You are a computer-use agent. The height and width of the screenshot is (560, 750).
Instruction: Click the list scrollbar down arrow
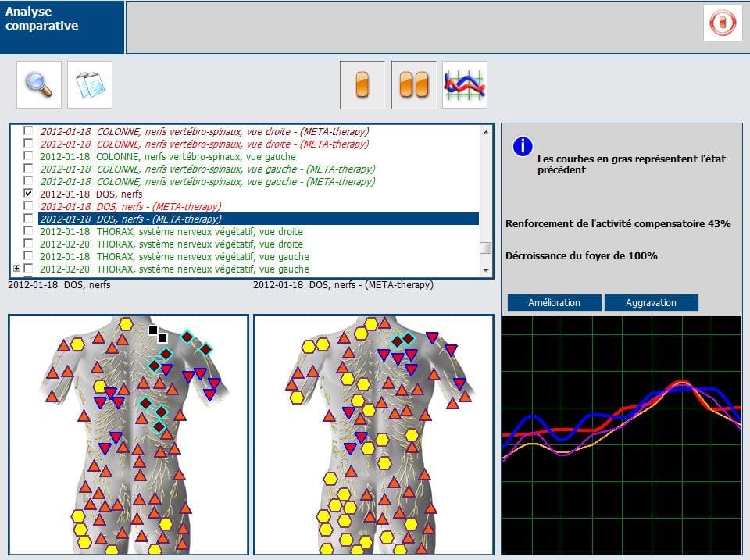(486, 269)
